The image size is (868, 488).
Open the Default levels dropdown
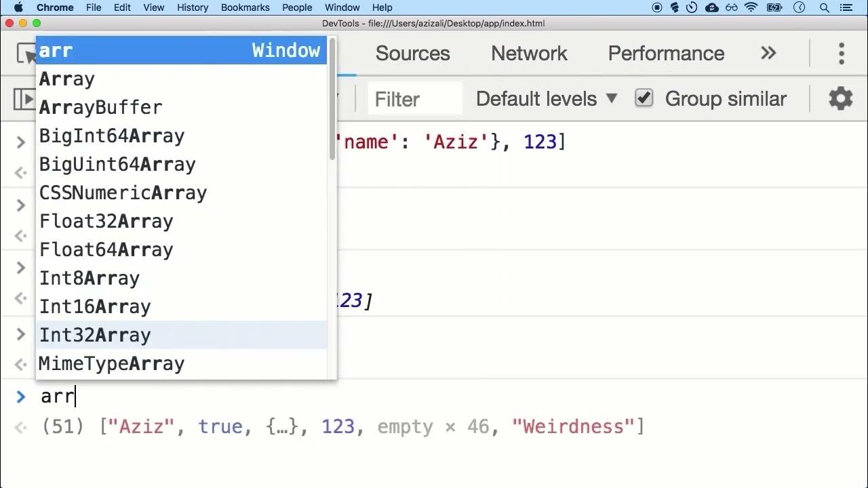[x=546, y=99]
